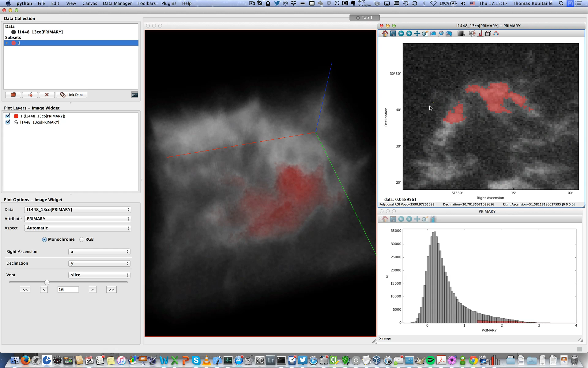The height and width of the screenshot is (368, 588).
Task: Select the Zoom tool in the image viewer toolbar
Action: pos(425,34)
